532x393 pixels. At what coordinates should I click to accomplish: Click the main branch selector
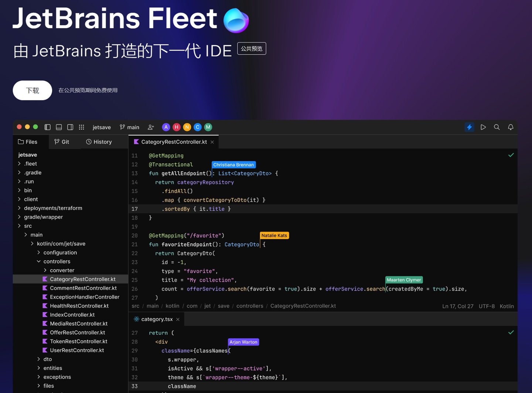click(130, 127)
